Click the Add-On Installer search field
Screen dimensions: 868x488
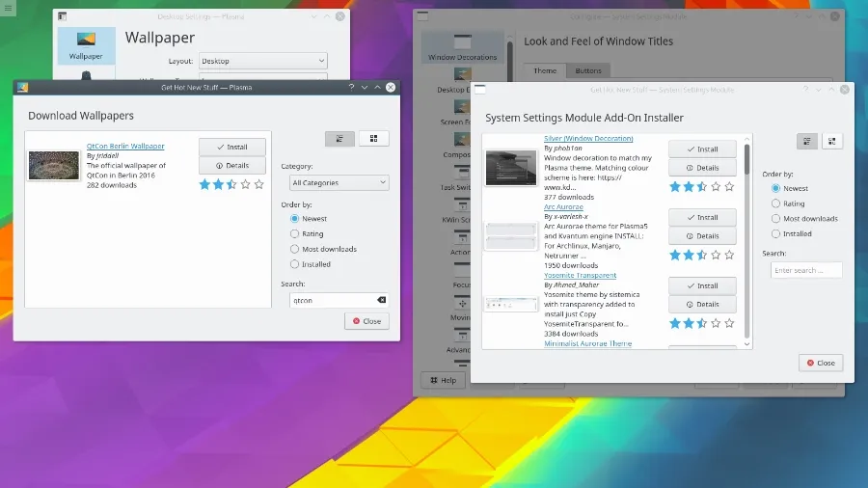click(x=806, y=270)
